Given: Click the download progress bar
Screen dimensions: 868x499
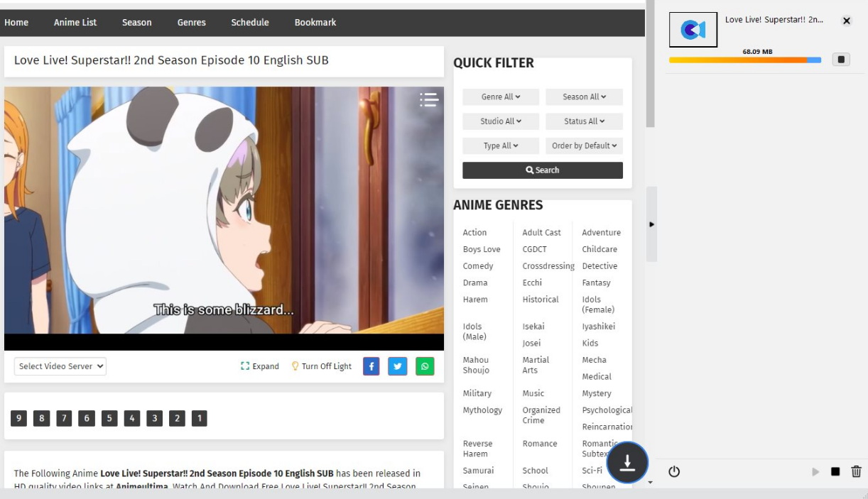Looking at the screenshot, I should click(744, 60).
